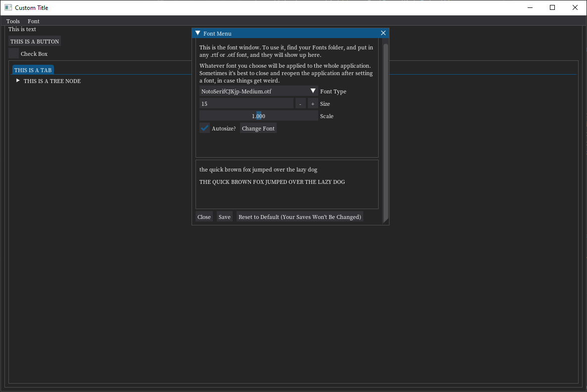Open the Tools menu
Screen dimensions: 587x392
pos(13,21)
